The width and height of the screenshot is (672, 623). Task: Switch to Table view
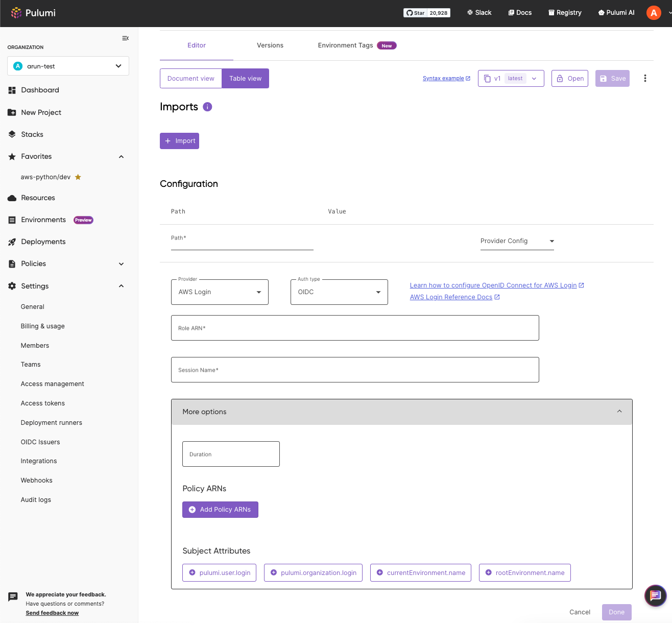tap(246, 79)
